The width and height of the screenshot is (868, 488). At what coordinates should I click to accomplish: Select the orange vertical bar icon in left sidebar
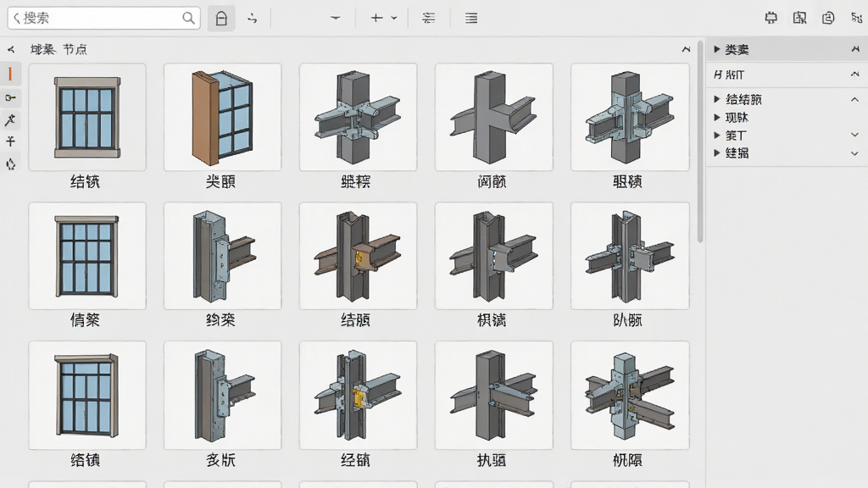tap(10, 75)
